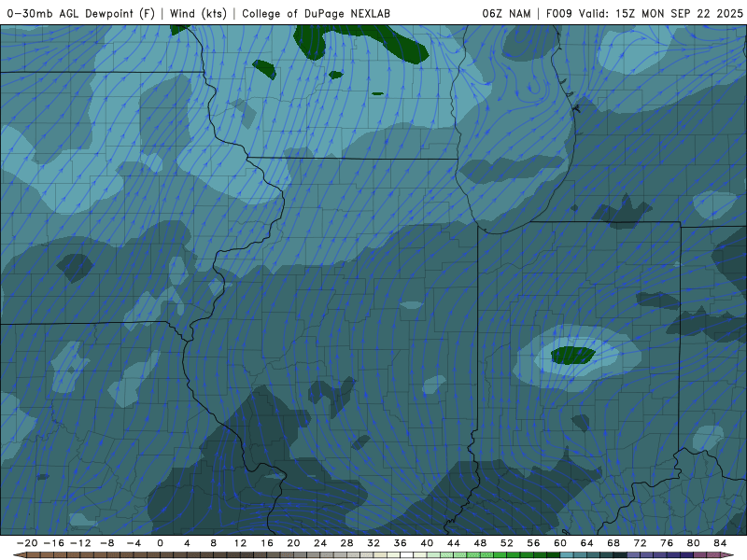Click the 80 label on the dewpoint legend

pos(694,543)
